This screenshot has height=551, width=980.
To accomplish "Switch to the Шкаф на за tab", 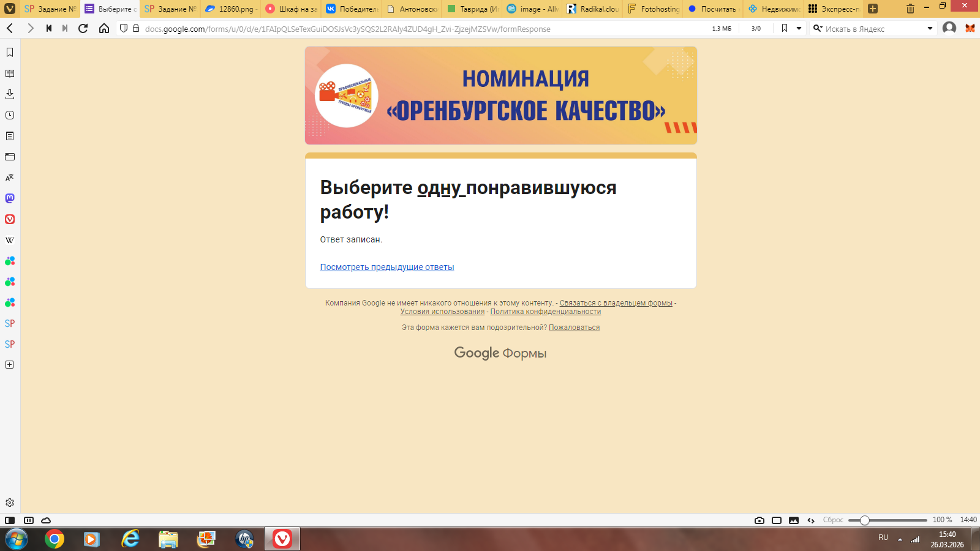I will [292, 9].
